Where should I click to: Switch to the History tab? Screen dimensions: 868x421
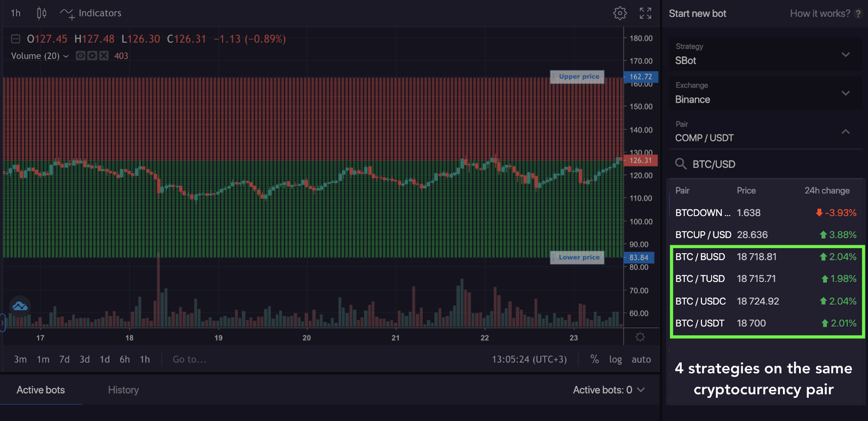point(123,390)
